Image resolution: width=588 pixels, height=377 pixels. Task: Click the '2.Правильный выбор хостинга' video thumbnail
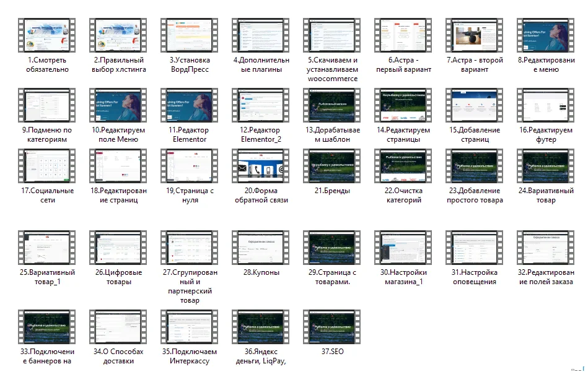tap(118, 35)
